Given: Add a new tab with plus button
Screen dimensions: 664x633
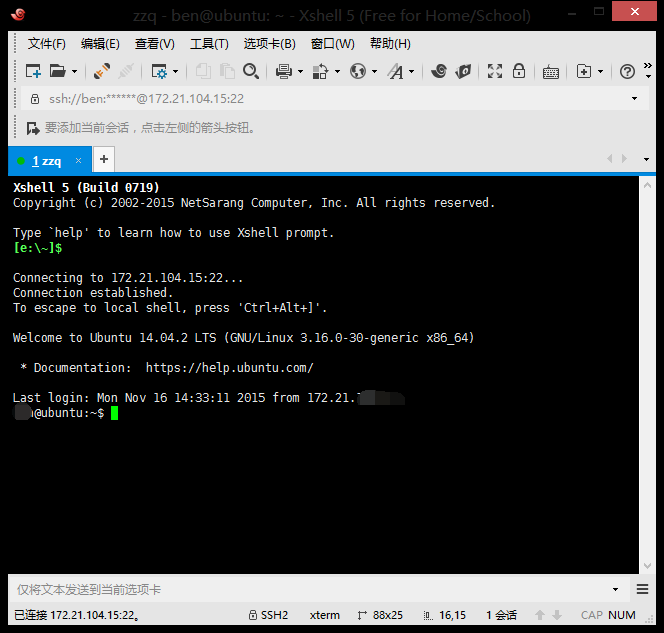Looking at the screenshot, I should point(103,159).
